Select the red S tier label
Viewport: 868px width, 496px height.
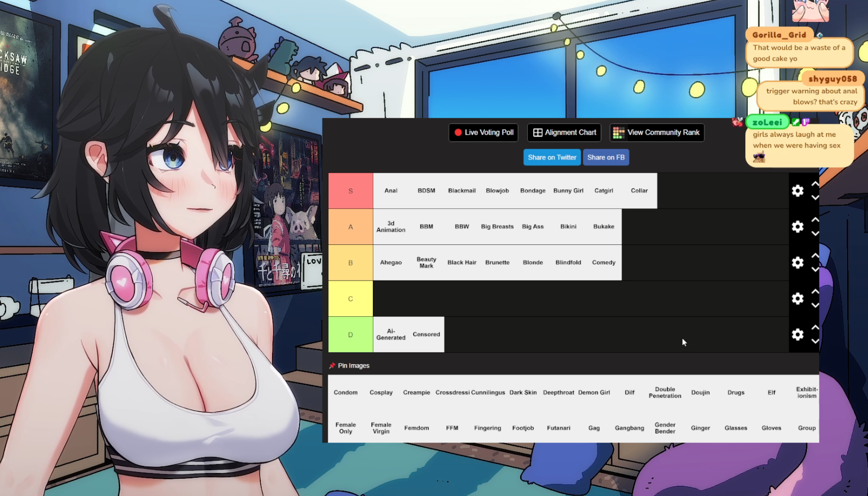[350, 191]
